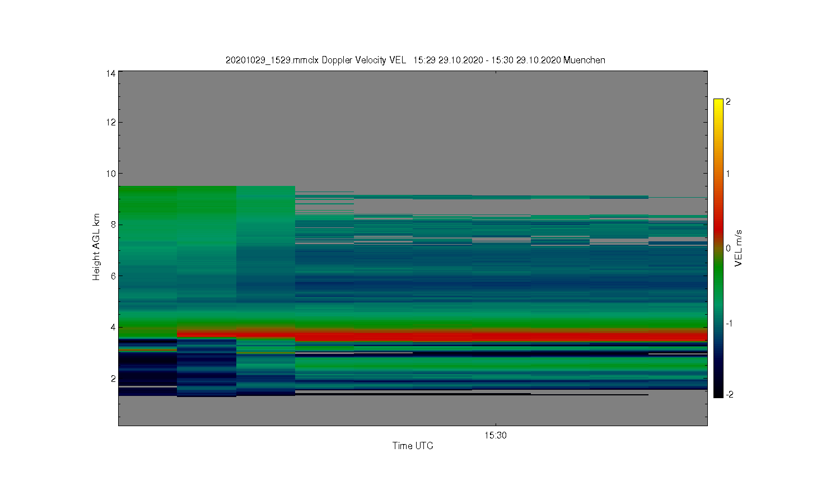Click the colorbar label -2 at the bottom

click(x=730, y=395)
